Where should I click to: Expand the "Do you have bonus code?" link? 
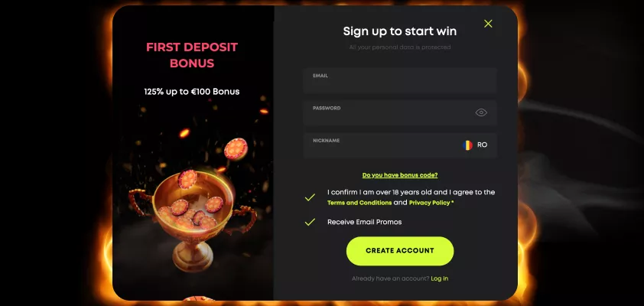(x=400, y=175)
